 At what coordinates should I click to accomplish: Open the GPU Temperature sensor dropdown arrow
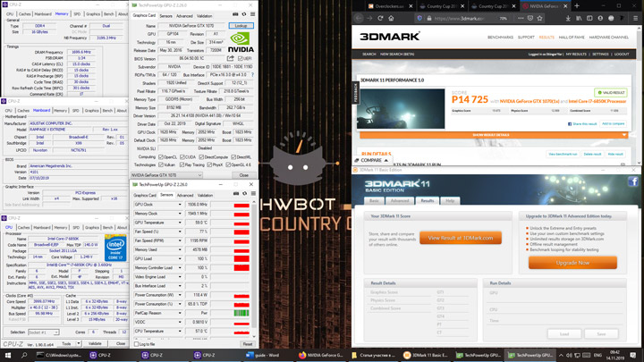pyautogui.click(x=180, y=223)
